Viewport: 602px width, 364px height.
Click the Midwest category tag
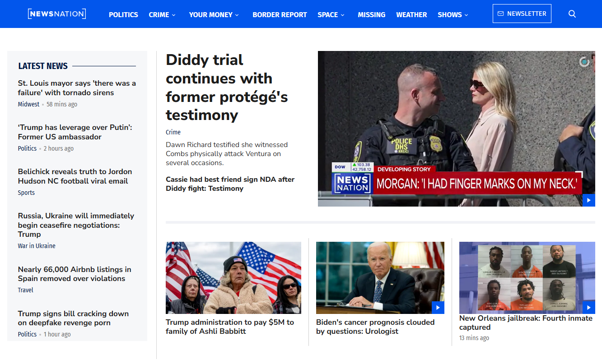28,104
